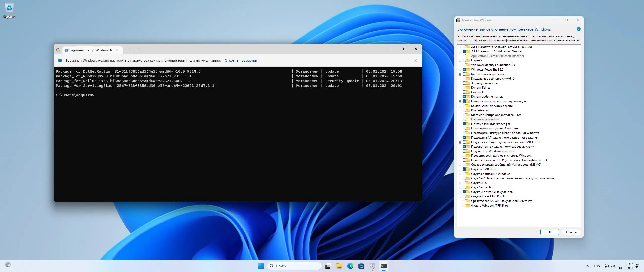Click Task View icon on taskbar
644x272 pixels.
click(x=328, y=266)
